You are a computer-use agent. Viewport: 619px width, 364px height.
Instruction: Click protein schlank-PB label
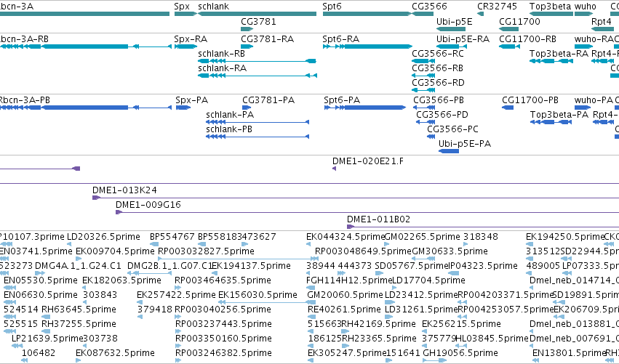click(229, 129)
